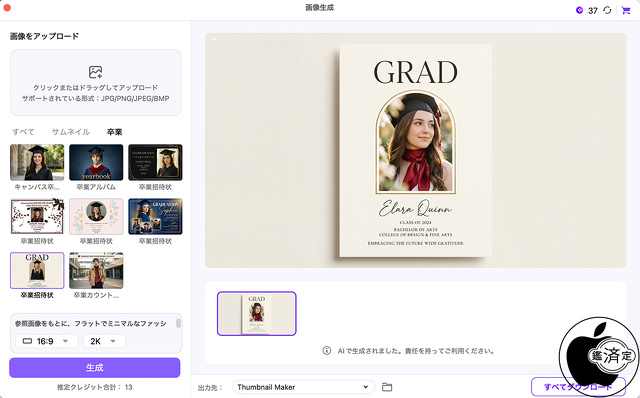Viewport: 640px width, 398px height.
Task: Click the 出力先 label
Action: click(x=210, y=387)
